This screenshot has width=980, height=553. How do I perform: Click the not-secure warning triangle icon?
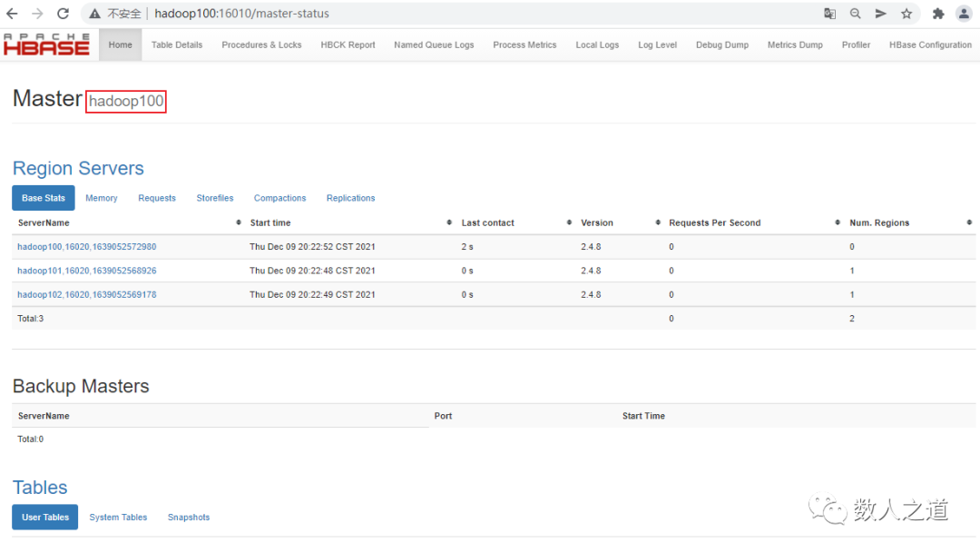tap(94, 13)
